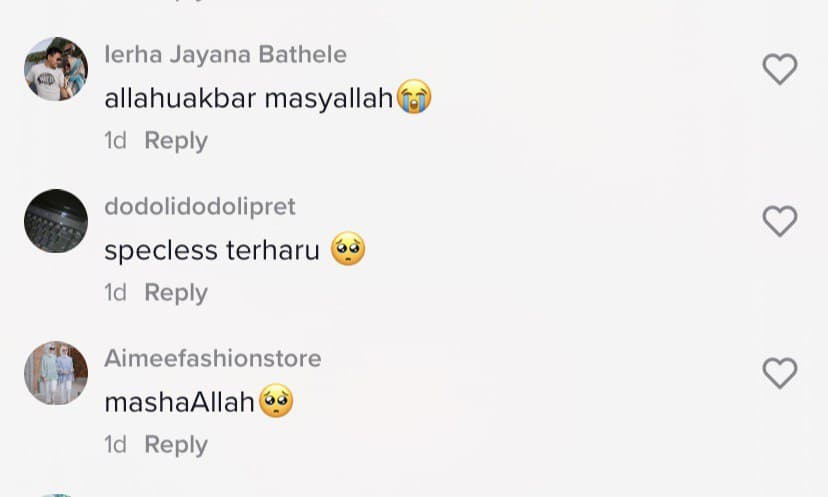828x497 pixels.
Task: Visit the Aimeefashionstore username link
Action: point(213,359)
